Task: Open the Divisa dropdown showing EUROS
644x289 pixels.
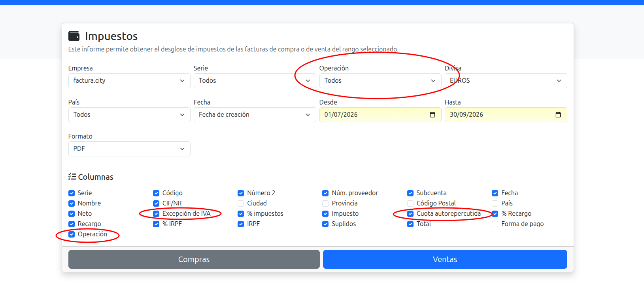Action: point(506,81)
